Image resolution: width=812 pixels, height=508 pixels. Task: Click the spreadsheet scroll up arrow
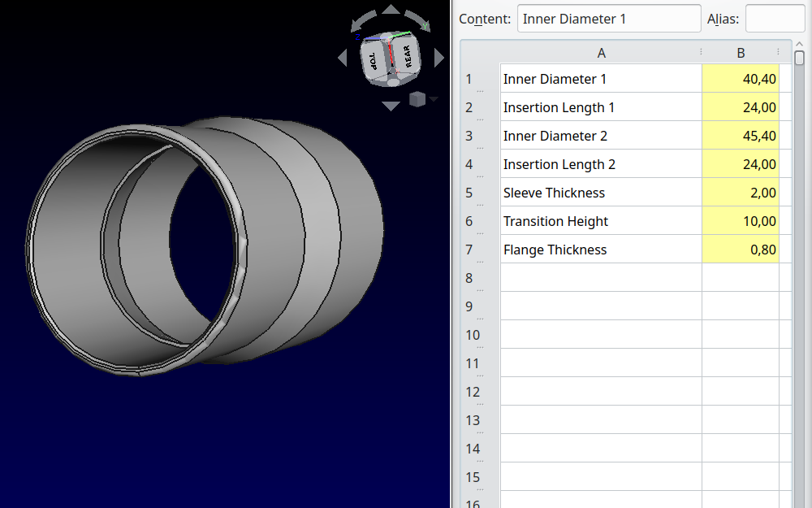pos(799,44)
